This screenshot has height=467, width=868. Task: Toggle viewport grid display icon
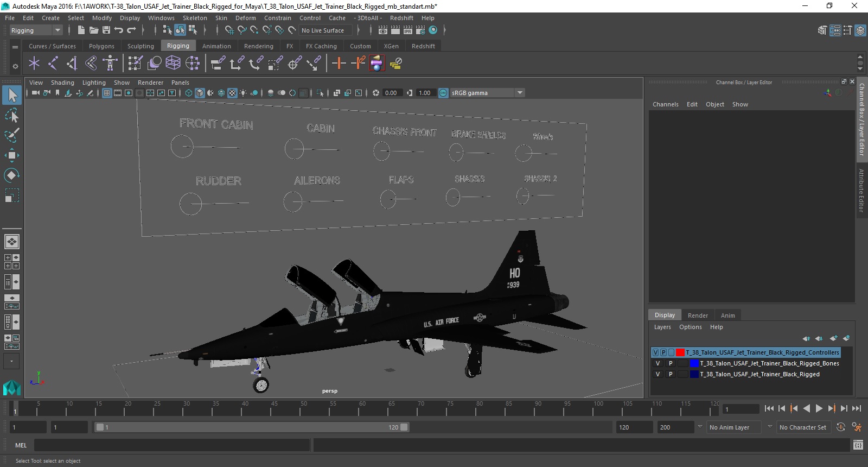point(107,93)
